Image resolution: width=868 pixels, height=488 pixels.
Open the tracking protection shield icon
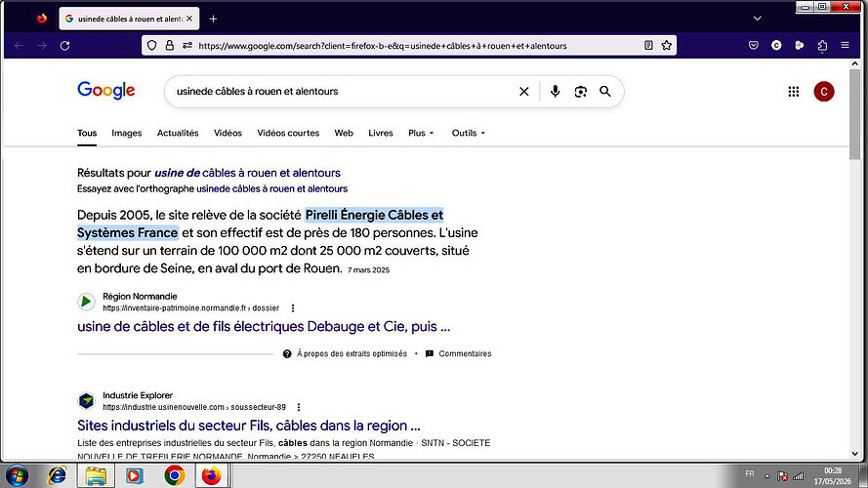(x=152, y=45)
